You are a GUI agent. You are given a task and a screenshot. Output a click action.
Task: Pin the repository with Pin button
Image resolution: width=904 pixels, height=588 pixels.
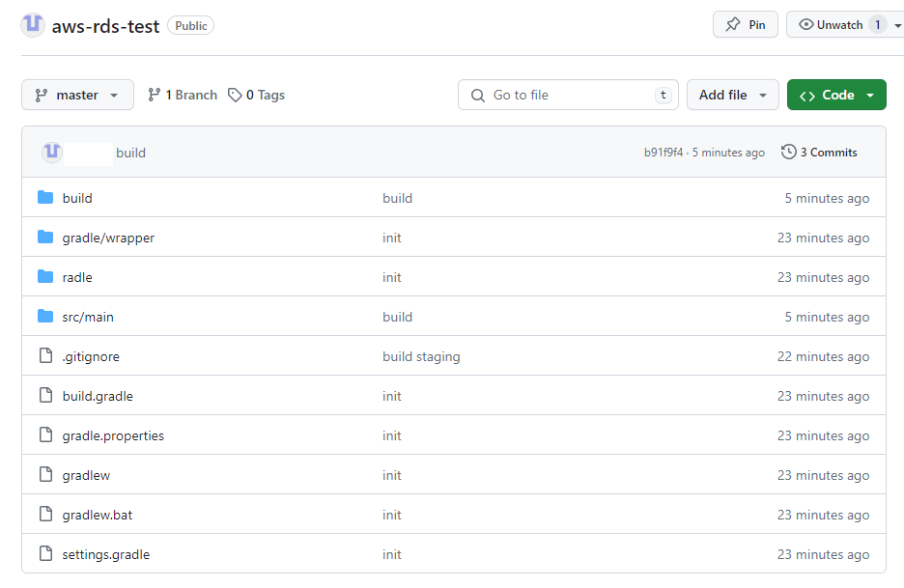[746, 25]
